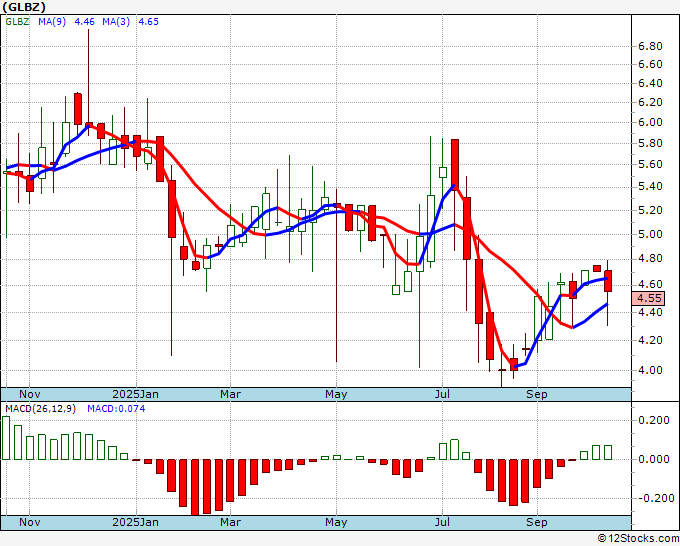
Task: Click the Mar marker on MACD axis
Action: click(230, 522)
